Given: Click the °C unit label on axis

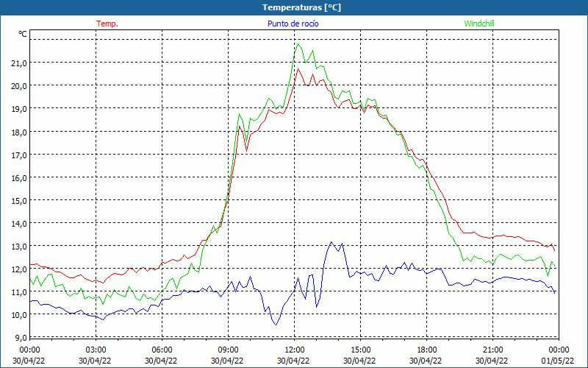Looking at the screenshot, I should point(23,34).
